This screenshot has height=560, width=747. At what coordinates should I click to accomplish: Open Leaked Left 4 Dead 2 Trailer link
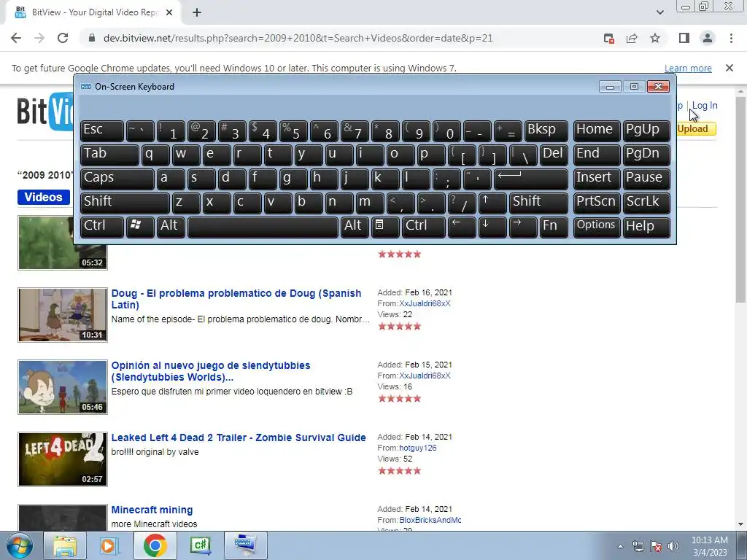point(239,437)
